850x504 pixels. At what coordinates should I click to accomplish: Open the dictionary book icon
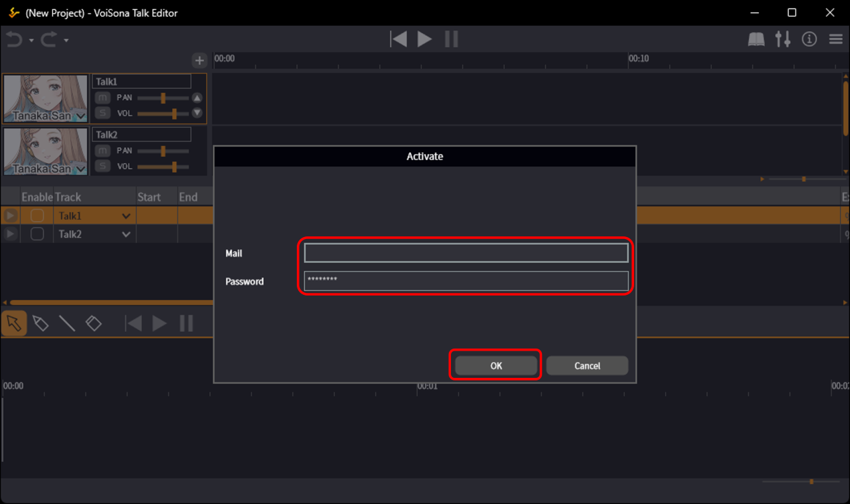coord(756,40)
